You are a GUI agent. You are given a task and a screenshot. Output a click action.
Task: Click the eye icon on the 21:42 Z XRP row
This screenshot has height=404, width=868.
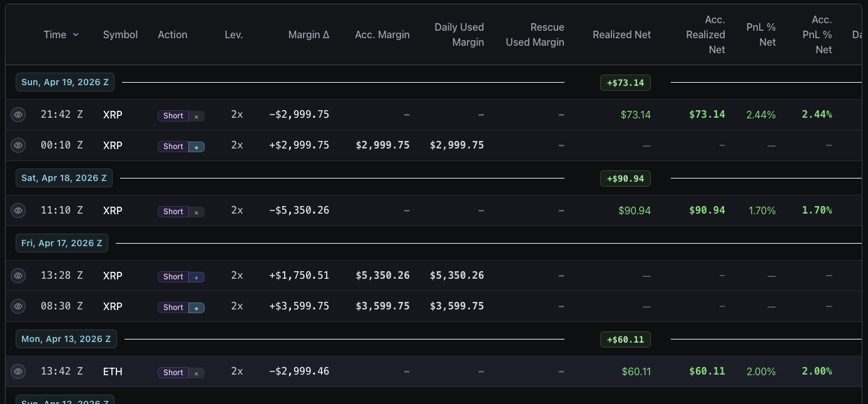(x=18, y=115)
